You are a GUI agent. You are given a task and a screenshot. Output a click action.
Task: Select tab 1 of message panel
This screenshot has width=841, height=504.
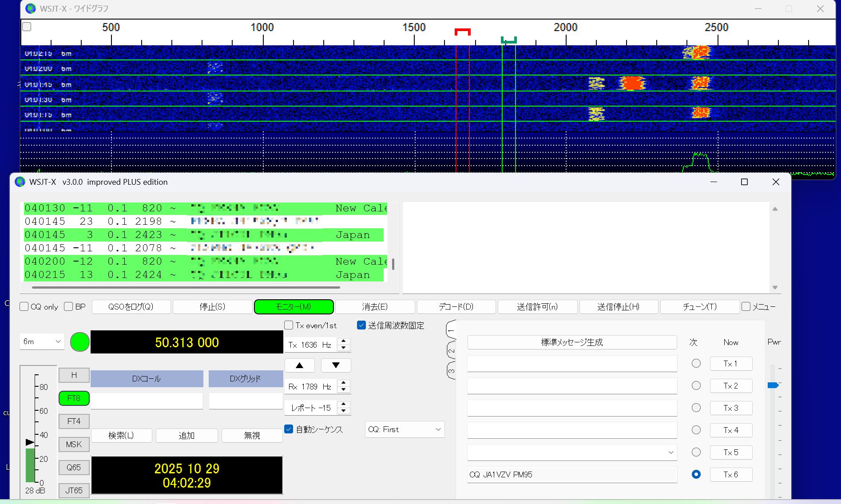point(451,330)
